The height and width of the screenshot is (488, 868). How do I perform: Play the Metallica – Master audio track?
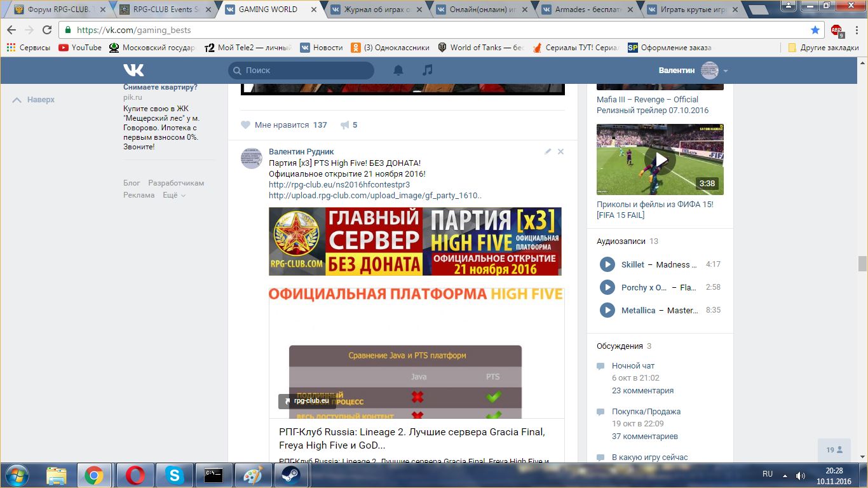click(607, 310)
